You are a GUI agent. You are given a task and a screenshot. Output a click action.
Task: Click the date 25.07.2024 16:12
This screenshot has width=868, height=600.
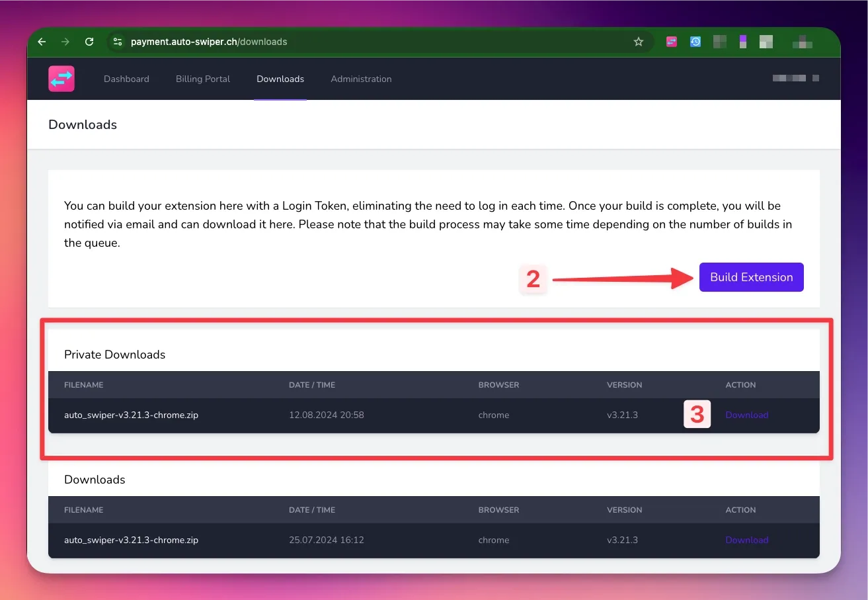pos(327,540)
